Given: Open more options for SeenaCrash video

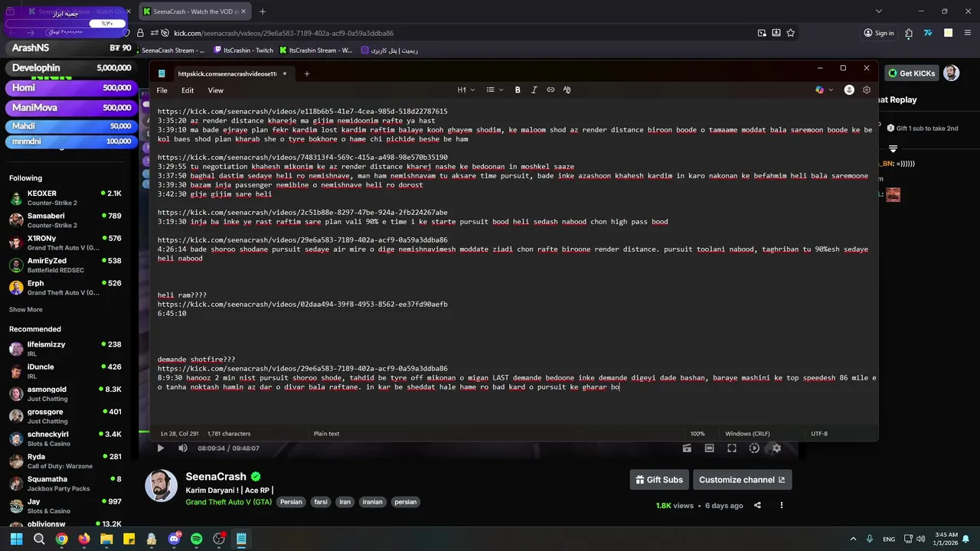Looking at the screenshot, I should (782, 505).
